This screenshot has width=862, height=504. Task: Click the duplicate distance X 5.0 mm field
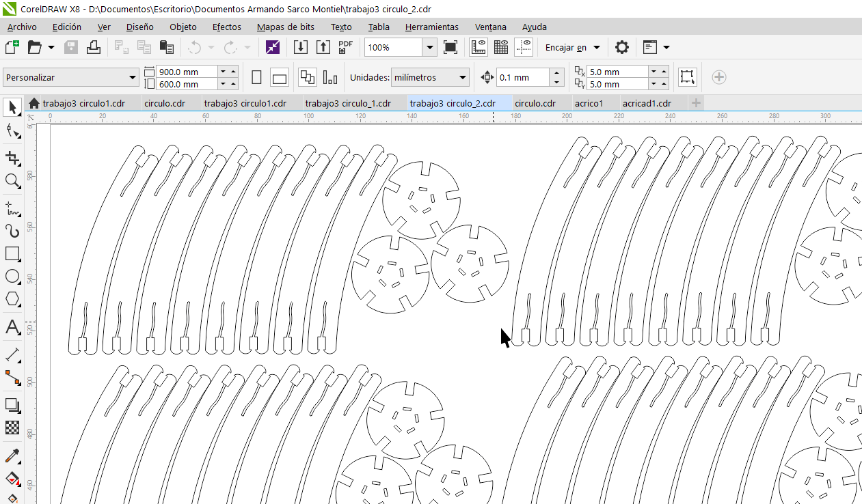[617, 72]
